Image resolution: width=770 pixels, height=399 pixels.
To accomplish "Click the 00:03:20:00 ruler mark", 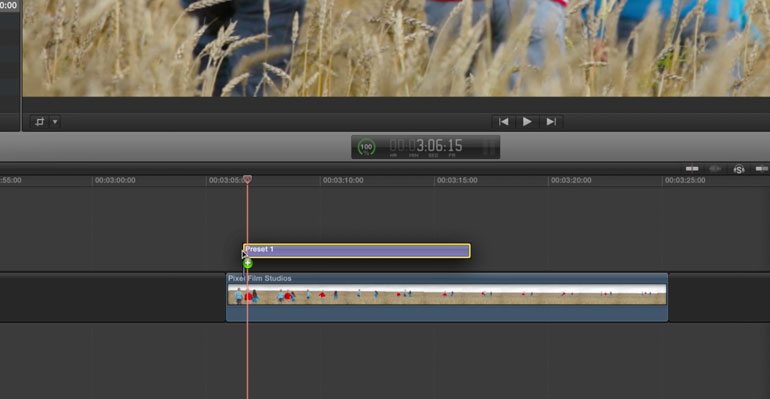I will click(x=571, y=181).
